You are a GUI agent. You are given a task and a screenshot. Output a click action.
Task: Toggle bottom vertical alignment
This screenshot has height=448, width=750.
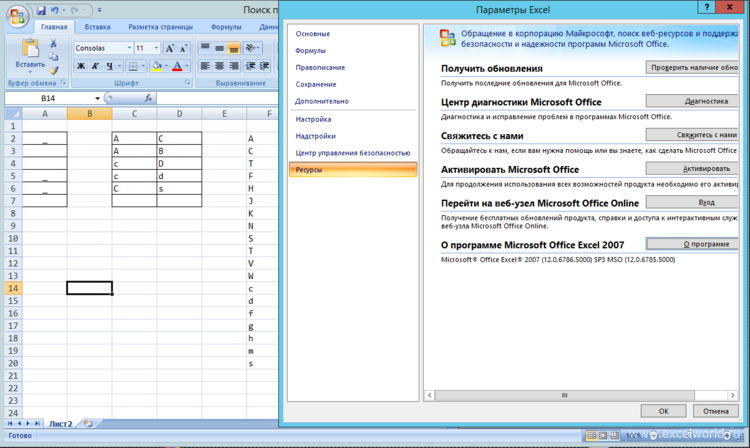[233, 48]
